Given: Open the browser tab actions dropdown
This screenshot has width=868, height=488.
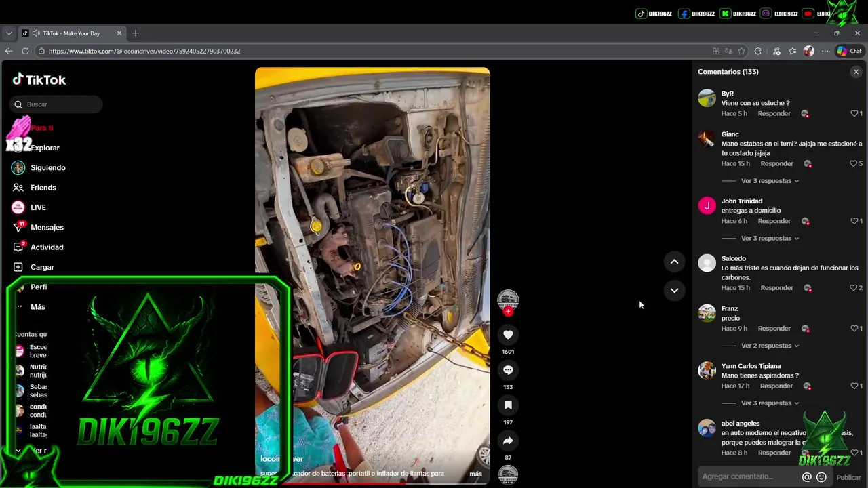Looking at the screenshot, I should pos(9,33).
